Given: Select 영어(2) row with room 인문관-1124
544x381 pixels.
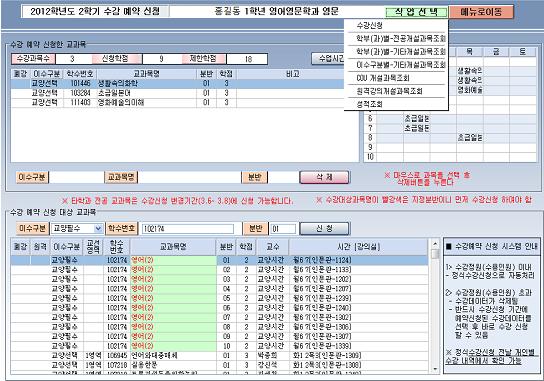Looking at the screenshot, I should point(220,260).
